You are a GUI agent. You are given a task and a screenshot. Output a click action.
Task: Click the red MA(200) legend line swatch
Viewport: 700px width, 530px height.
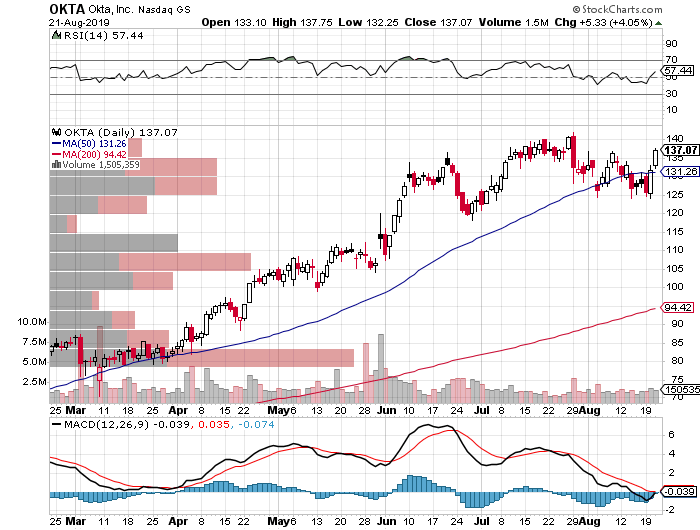point(56,154)
